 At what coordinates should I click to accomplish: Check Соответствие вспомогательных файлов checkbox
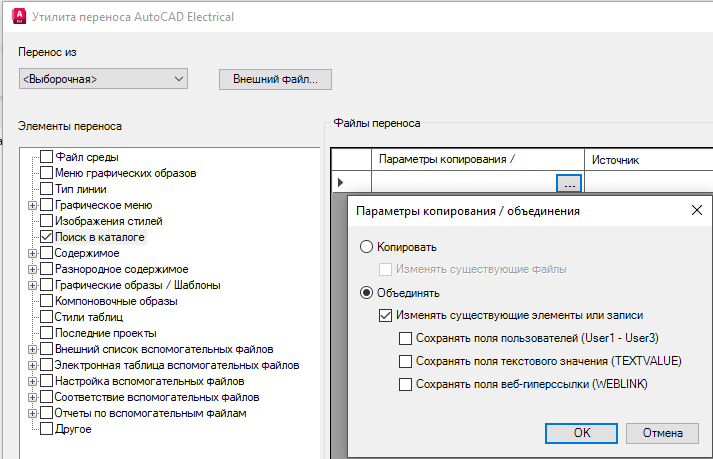(46, 397)
